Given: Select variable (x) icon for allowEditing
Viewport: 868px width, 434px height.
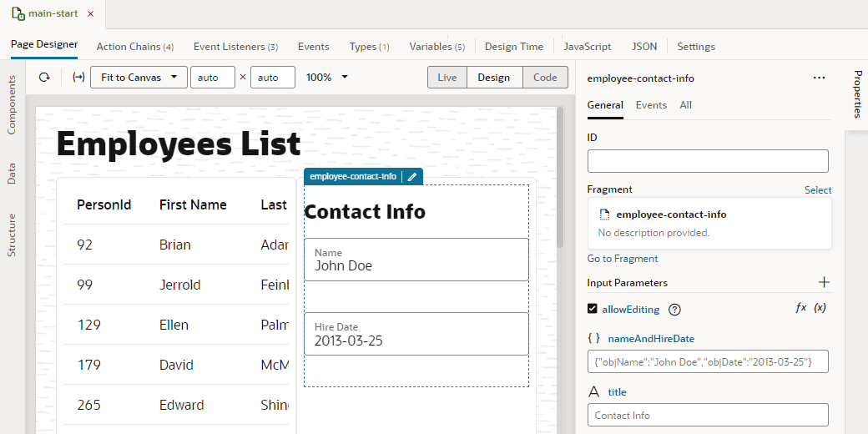Looking at the screenshot, I should (x=820, y=308).
